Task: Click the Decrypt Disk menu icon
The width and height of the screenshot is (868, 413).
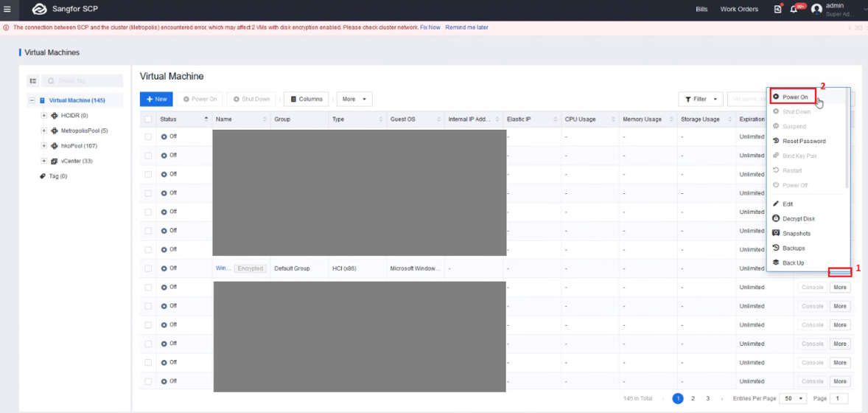Action: (x=776, y=218)
